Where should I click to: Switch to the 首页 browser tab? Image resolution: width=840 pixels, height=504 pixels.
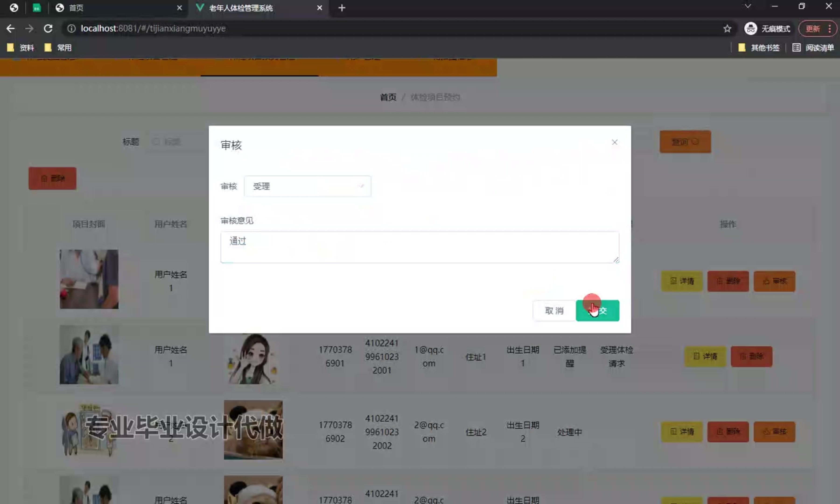119,8
